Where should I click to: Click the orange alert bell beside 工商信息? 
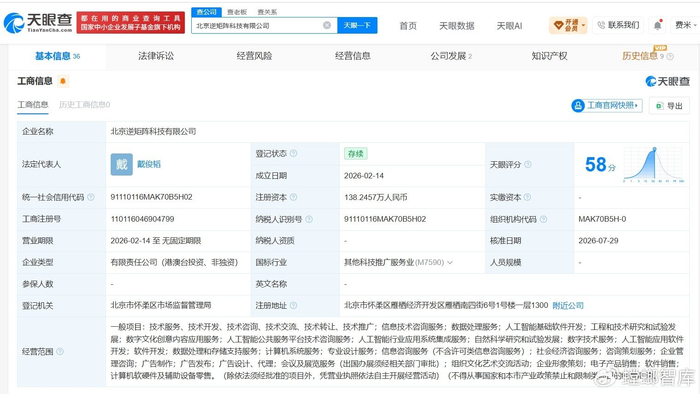[x=63, y=81]
